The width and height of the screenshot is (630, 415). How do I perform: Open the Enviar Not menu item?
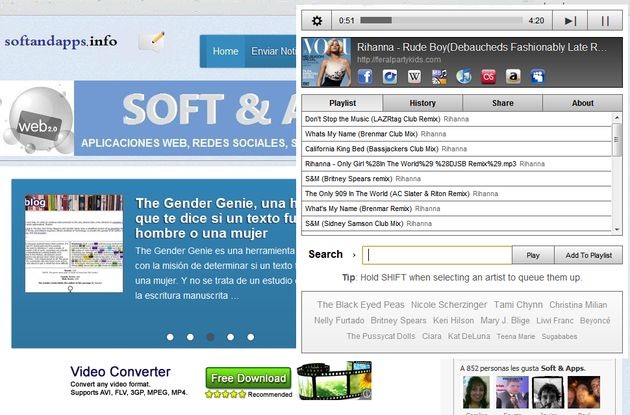(273, 51)
